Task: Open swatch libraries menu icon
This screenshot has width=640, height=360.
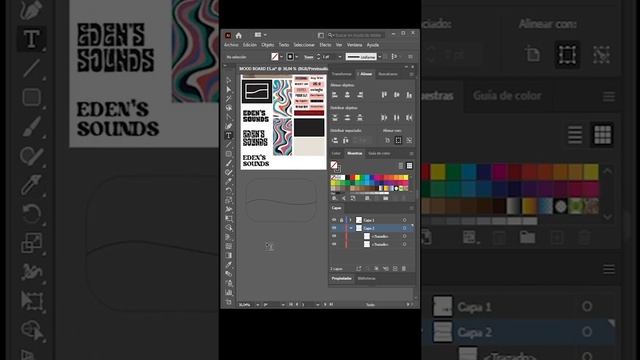Action: (x=334, y=198)
